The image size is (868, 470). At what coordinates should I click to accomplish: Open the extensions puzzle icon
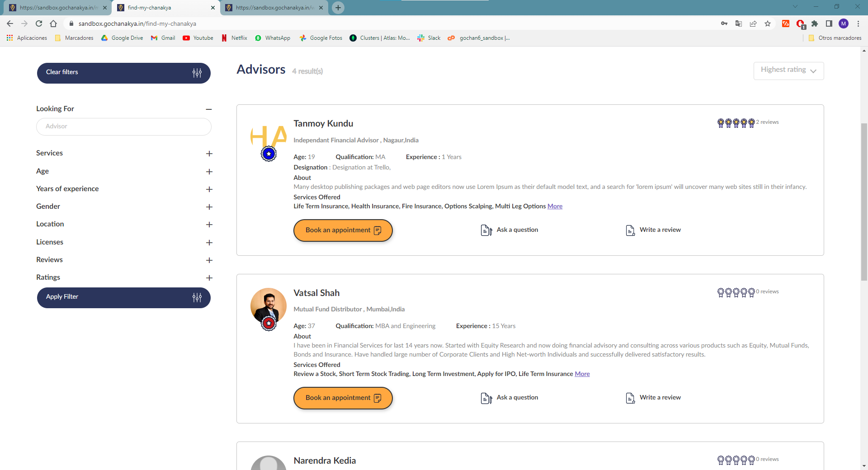tap(815, 23)
